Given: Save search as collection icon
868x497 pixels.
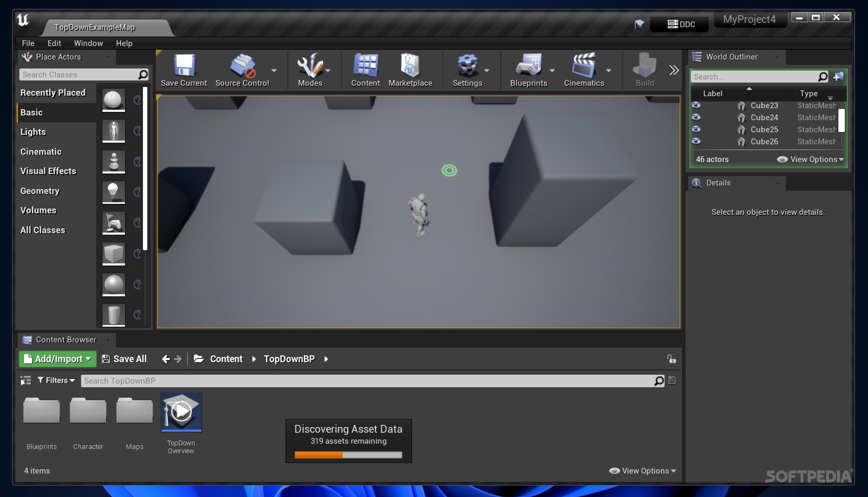Looking at the screenshot, I should coord(672,380).
